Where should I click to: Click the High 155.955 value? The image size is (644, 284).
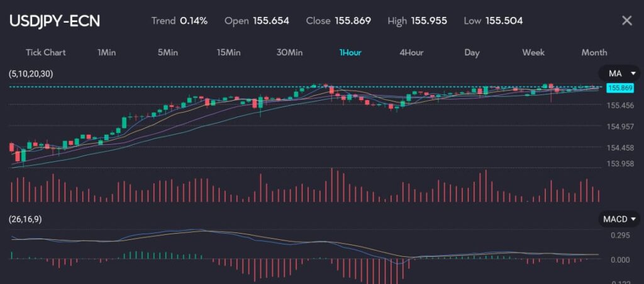tap(417, 21)
